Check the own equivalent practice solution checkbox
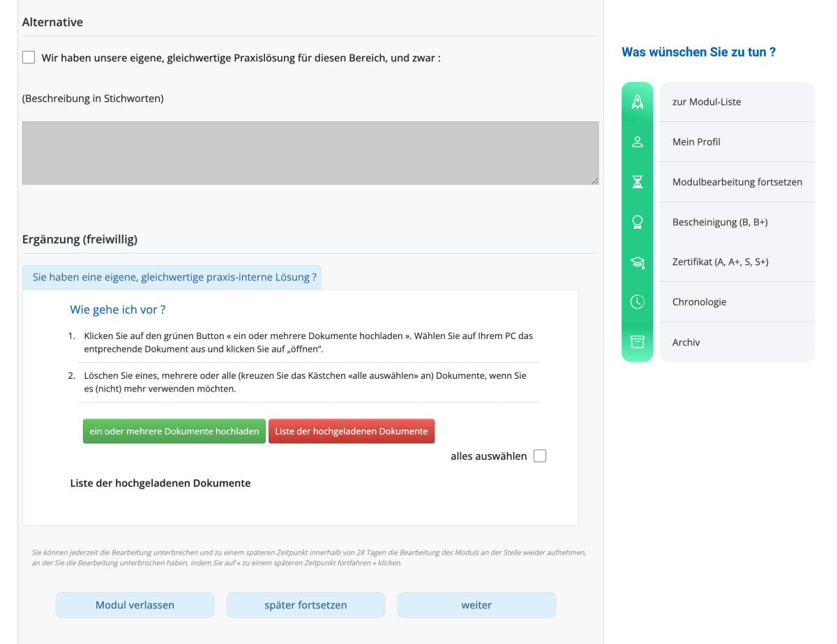 29,57
